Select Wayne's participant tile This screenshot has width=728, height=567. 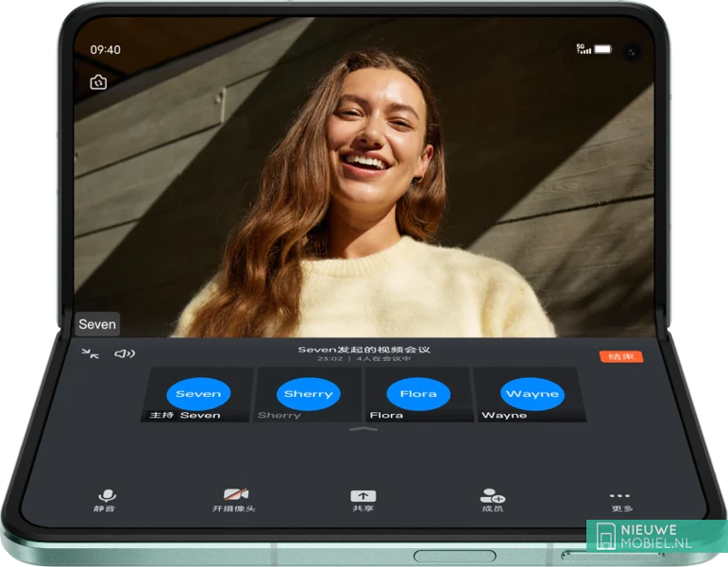coord(532,395)
